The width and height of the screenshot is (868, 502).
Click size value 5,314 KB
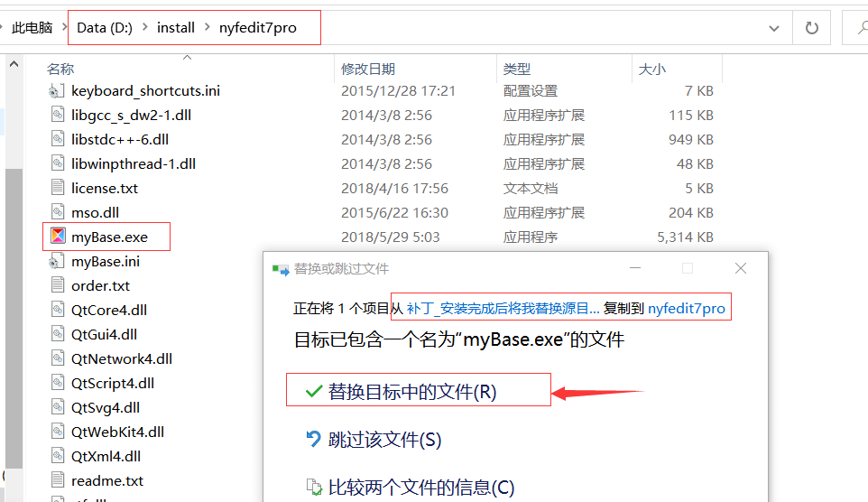pos(685,237)
